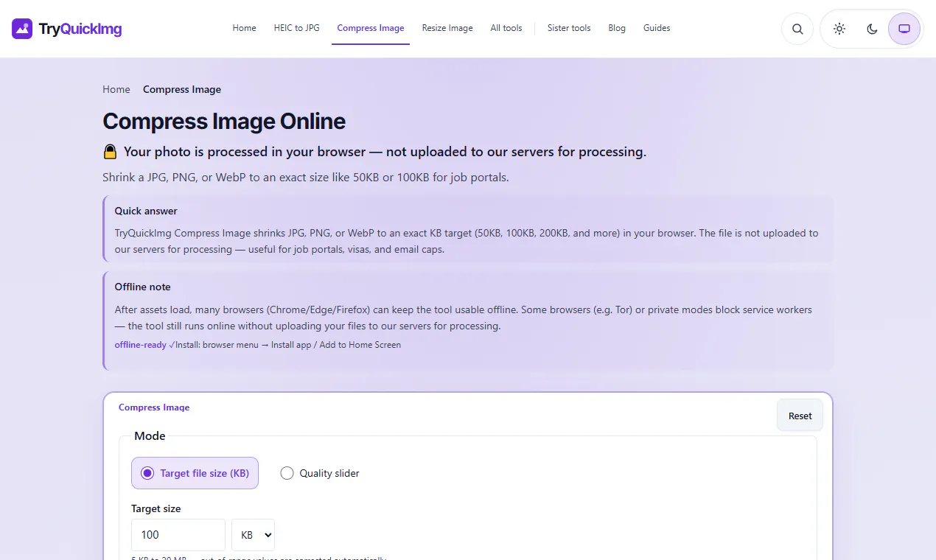
Task: Select Target file size (KB) mode
Action: tap(195, 473)
